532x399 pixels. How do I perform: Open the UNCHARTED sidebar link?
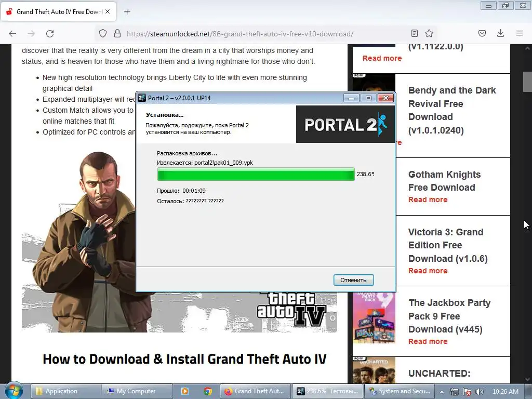click(x=440, y=373)
